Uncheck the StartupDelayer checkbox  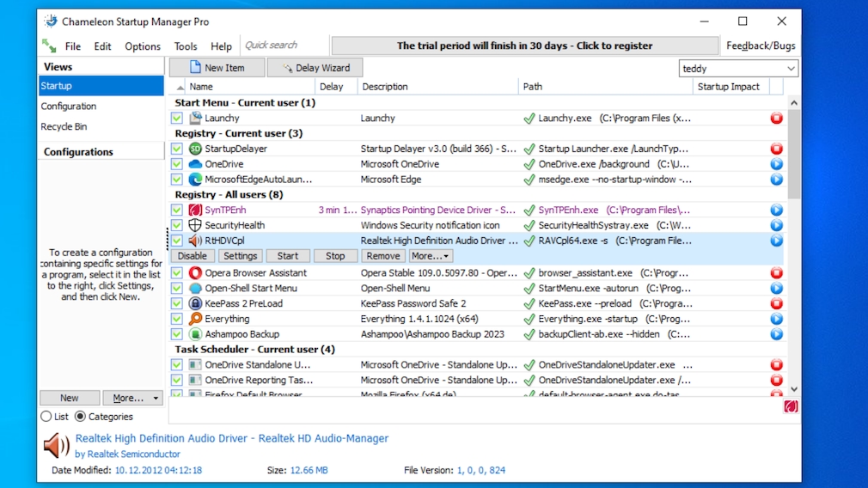(176, 149)
